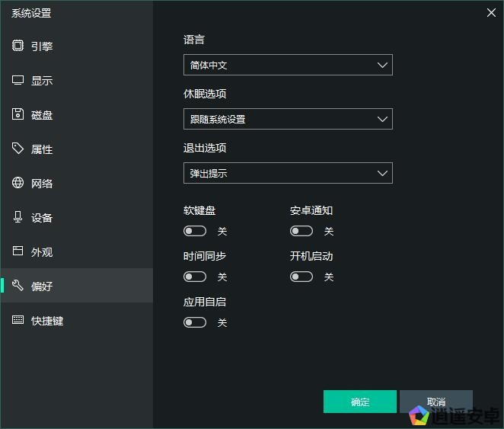Viewport: 504px width, 429px height.
Task: Expand the 休眠选项 dropdown
Action: pyautogui.click(x=288, y=119)
